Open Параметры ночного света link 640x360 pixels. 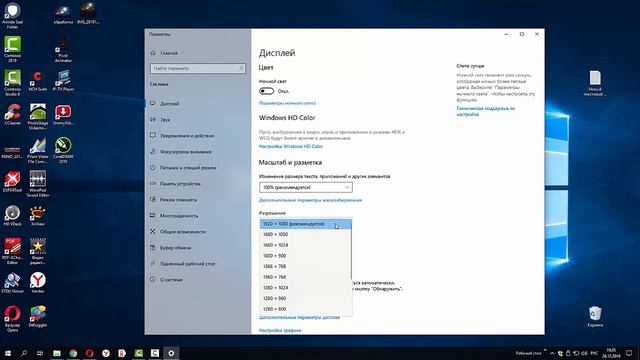coord(287,103)
